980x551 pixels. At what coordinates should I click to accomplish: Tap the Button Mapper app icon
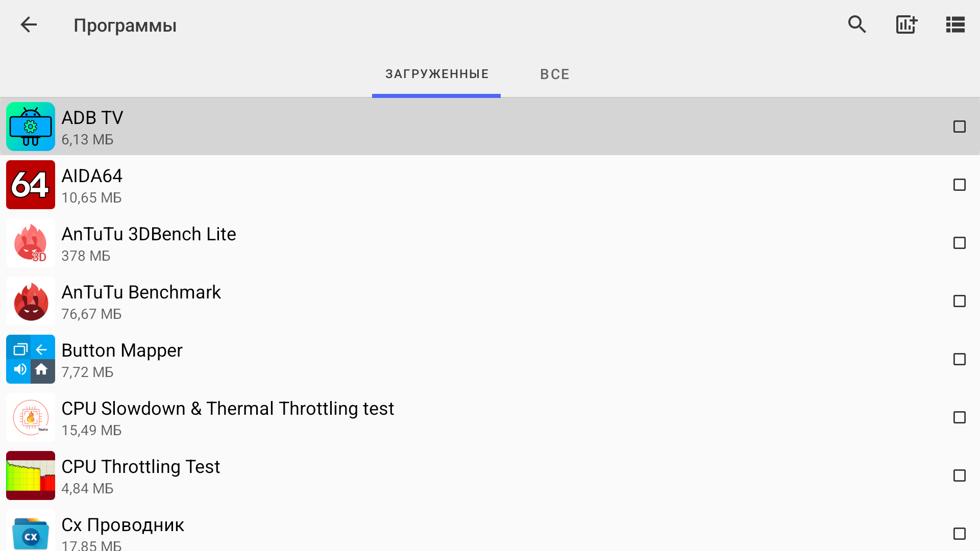pos(31,359)
